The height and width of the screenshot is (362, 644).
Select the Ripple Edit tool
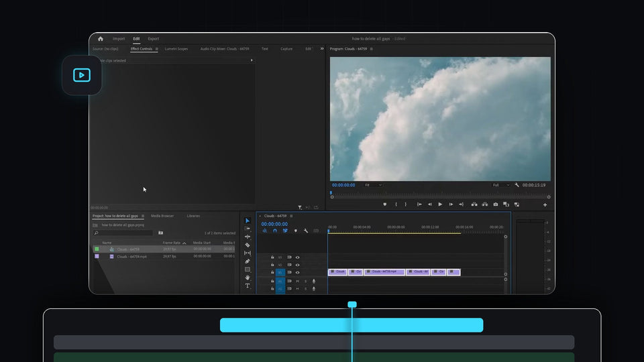point(248,237)
